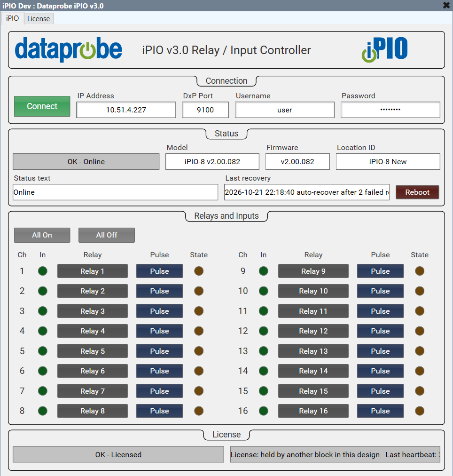The image size is (453, 476).
Task: Click the Username field
Action: [x=285, y=110]
